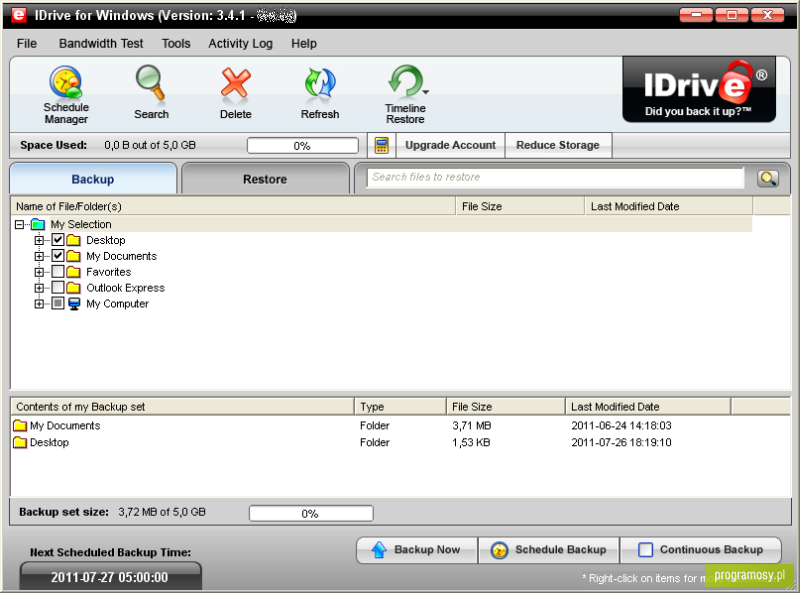Click the Upgrade Account button
The height and width of the screenshot is (593, 800).
click(451, 145)
